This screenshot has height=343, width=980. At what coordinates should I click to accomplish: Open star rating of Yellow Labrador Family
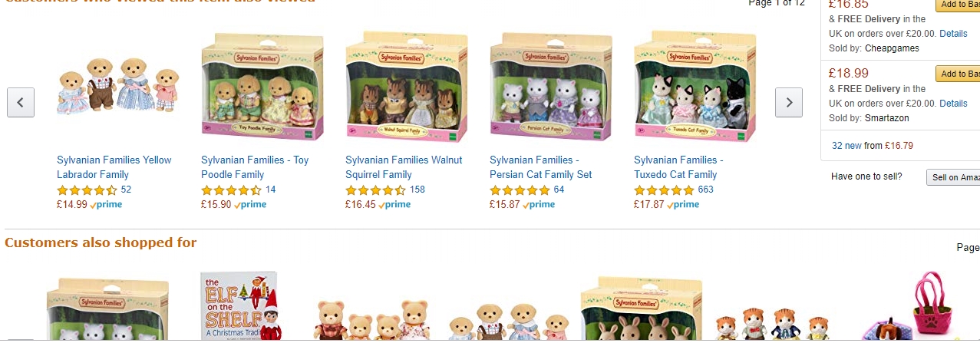click(x=87, y=190)
